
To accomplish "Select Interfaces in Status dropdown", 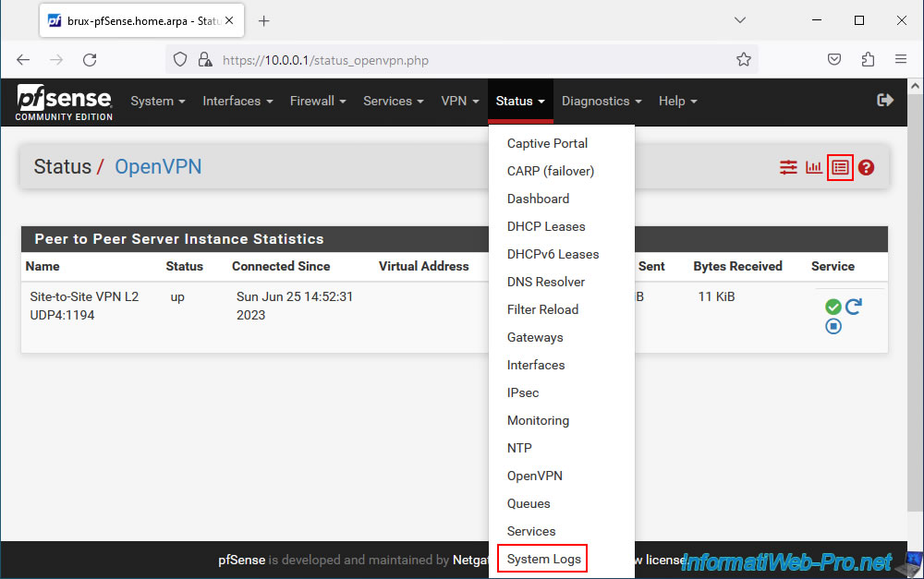I will tap(536, 365).
